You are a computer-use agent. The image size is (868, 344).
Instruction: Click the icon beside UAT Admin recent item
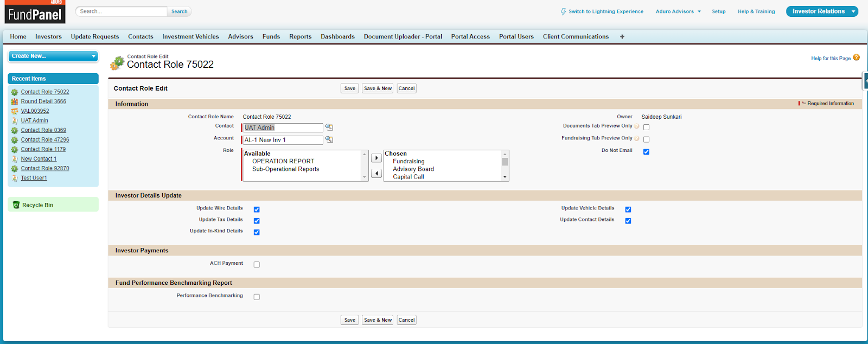pyautogui.click(x=15, y=120)
